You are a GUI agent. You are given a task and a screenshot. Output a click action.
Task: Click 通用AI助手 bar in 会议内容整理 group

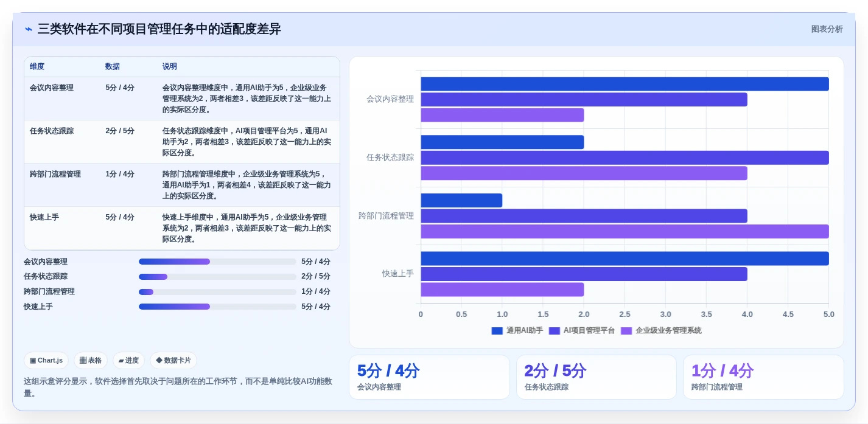tap(625, 84)
